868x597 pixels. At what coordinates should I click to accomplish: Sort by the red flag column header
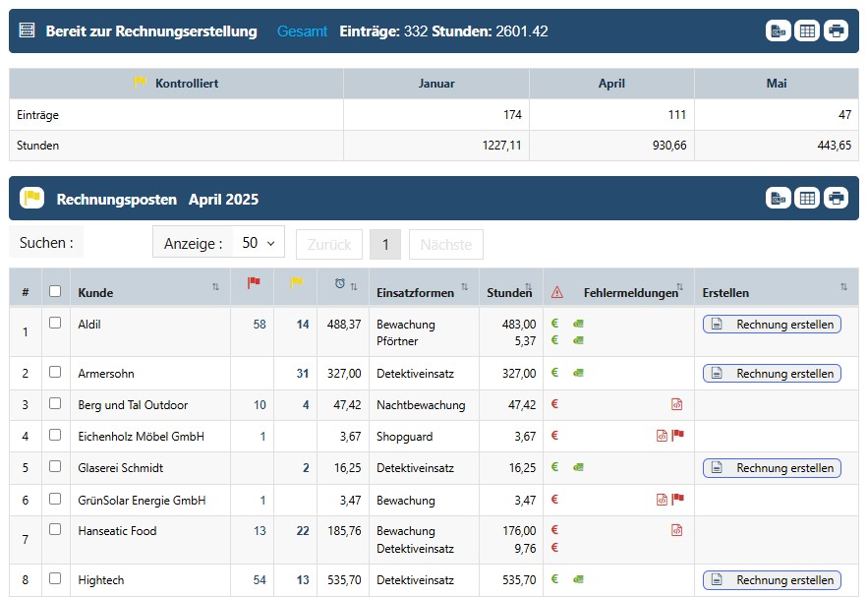coord(254,283)
